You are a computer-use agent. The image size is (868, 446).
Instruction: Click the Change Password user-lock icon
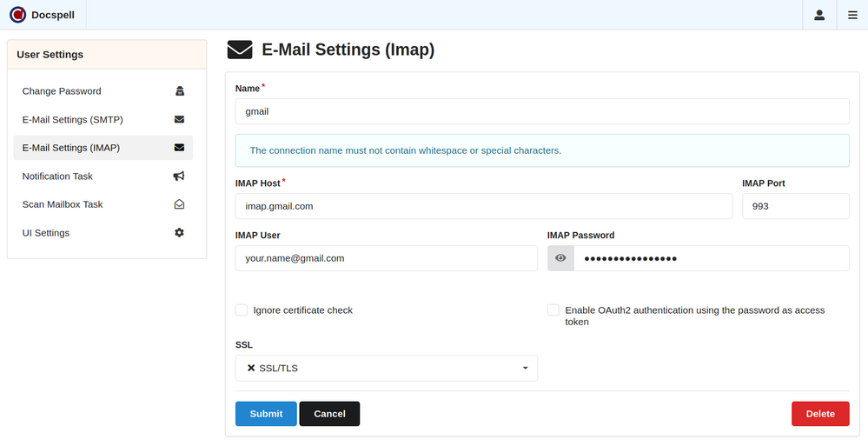(179, 91)
